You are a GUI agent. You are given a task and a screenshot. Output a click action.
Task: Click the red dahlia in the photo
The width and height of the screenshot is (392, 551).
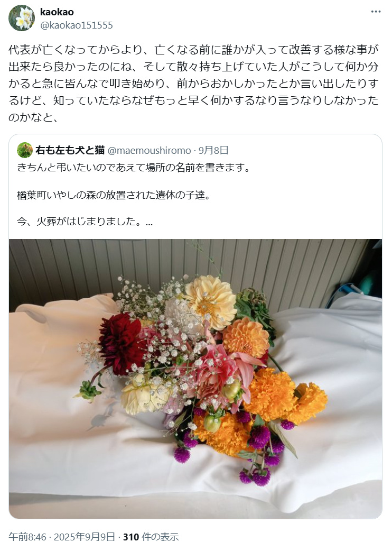click(120, 343)
